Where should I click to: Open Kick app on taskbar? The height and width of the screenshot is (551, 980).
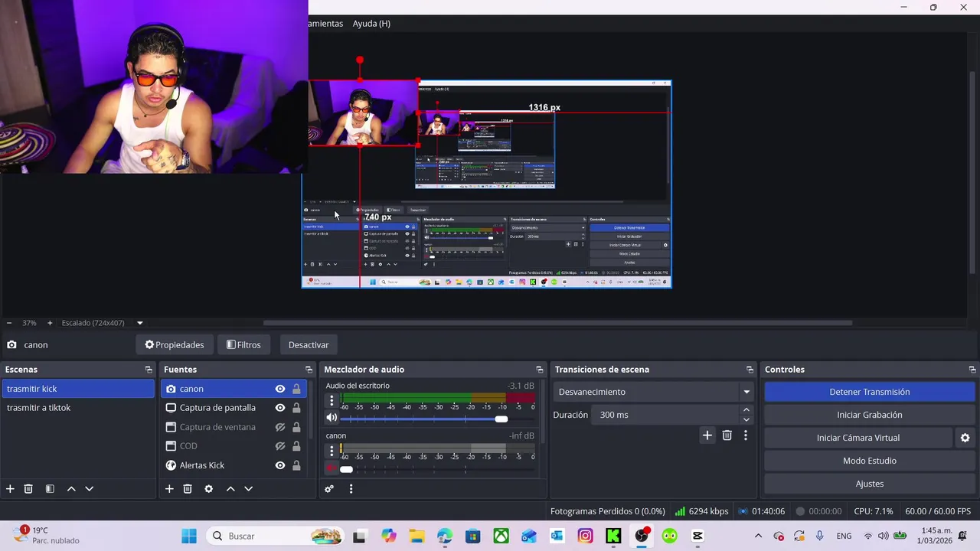(x=613, y=536)
